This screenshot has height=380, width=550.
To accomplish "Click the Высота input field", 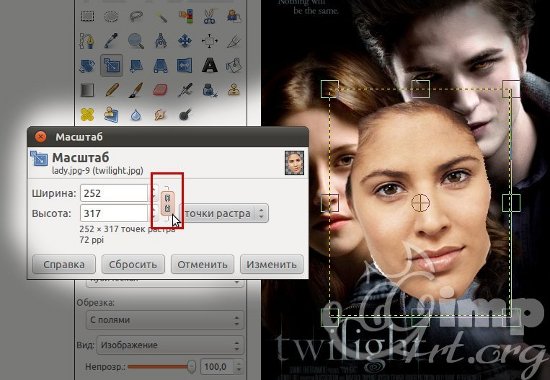I will click(114, 213).
